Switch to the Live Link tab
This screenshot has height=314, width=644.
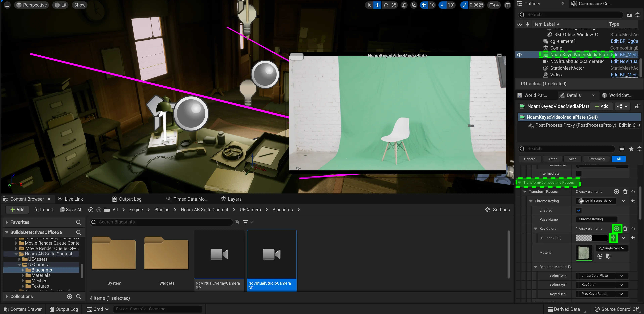pos(70,199)
